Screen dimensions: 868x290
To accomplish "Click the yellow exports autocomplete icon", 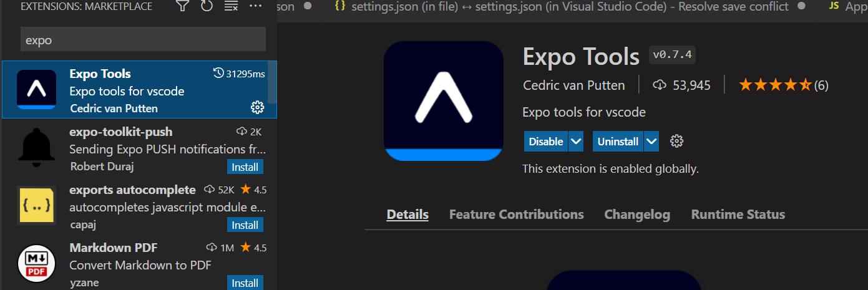I will tap(36, 206).
